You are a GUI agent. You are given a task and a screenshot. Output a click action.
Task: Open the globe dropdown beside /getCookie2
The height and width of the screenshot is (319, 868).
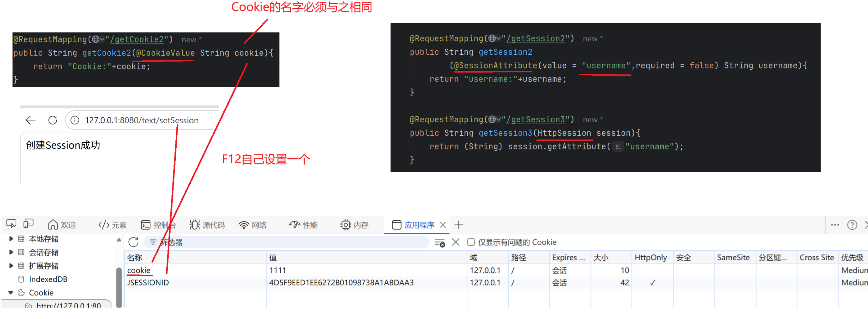pyautogui.click(x=98, y=39)
